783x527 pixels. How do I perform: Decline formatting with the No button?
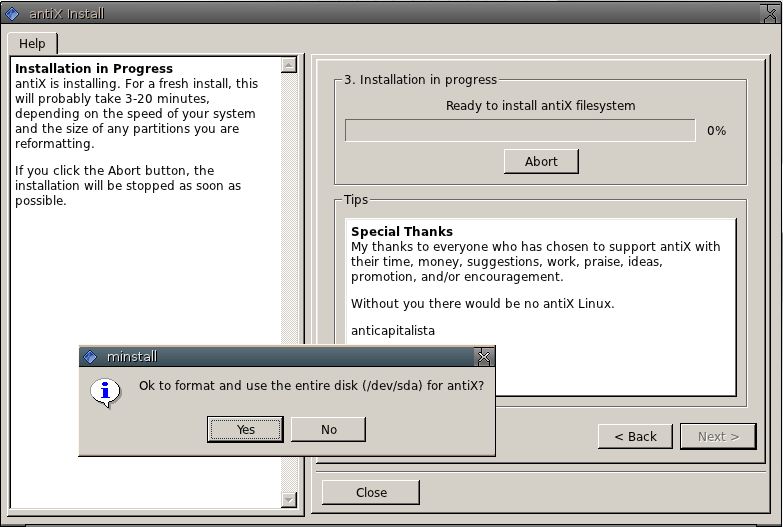[x=329, y=430]
